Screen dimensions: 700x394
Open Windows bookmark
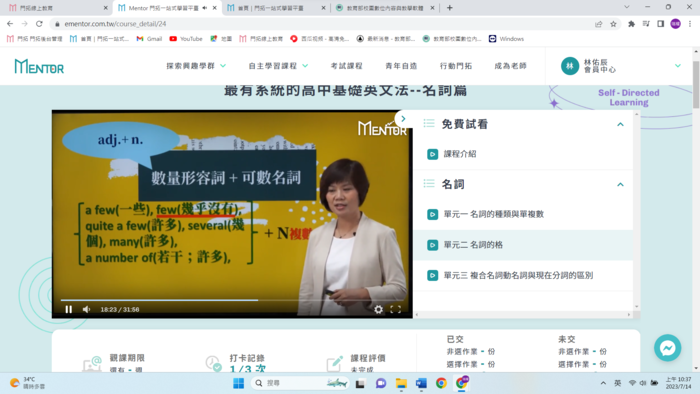[x=506, y=39]
